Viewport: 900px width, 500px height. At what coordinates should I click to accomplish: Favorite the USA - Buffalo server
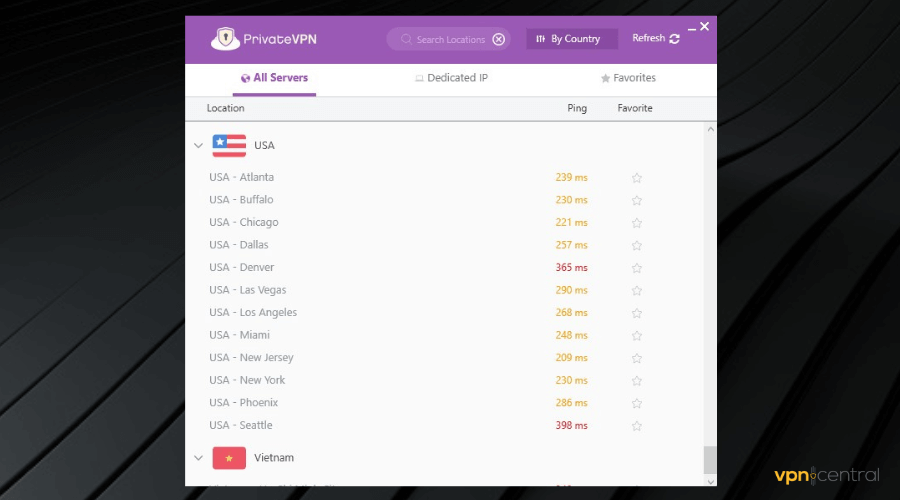click(x=637, y=200)
